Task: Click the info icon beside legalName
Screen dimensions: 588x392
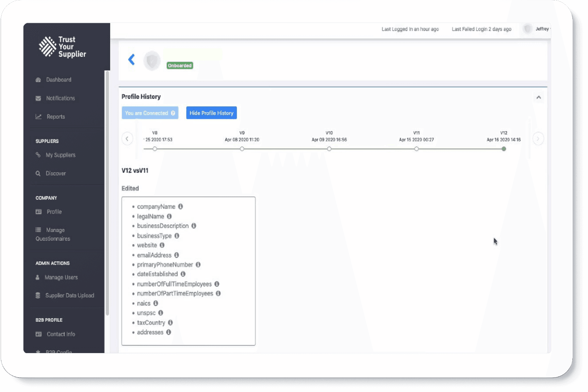Action: pyautogui.click(x=169, y=216)
